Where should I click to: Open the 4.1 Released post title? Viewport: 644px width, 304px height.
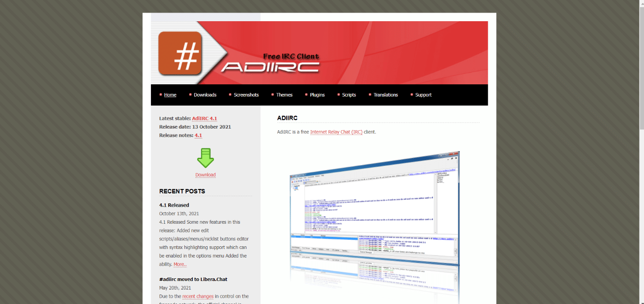point(174,205)
